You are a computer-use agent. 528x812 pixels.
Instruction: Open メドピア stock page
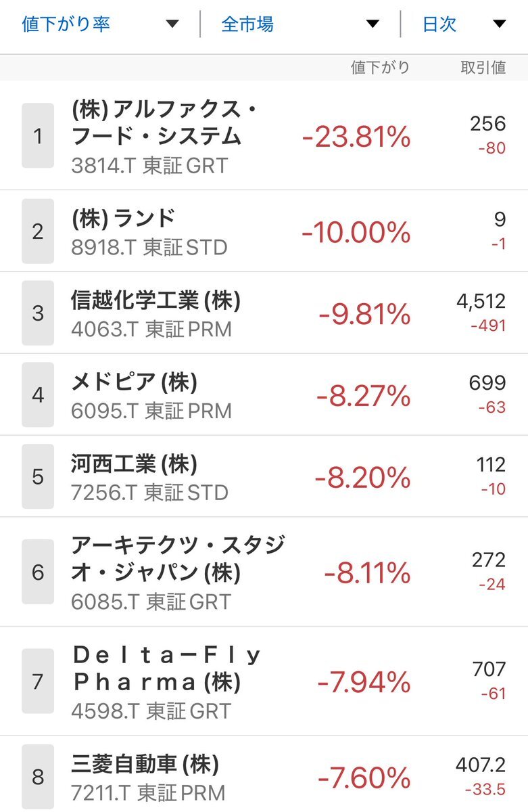264,394
